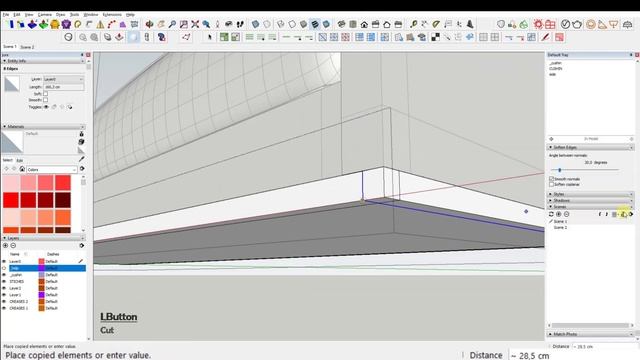Click the blue arrow return icon
Screen dimensions: 640x360
pyautogui.click(x=470, y=38)
